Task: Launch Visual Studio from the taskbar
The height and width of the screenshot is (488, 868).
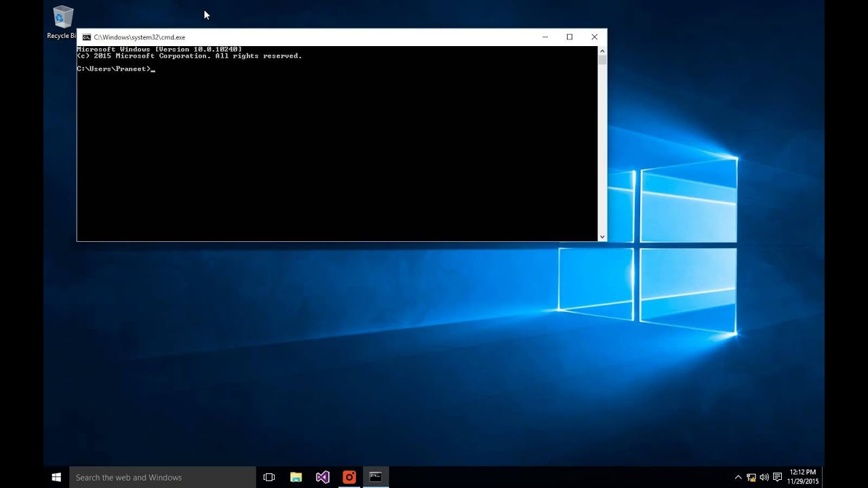Action: point(323,477)
